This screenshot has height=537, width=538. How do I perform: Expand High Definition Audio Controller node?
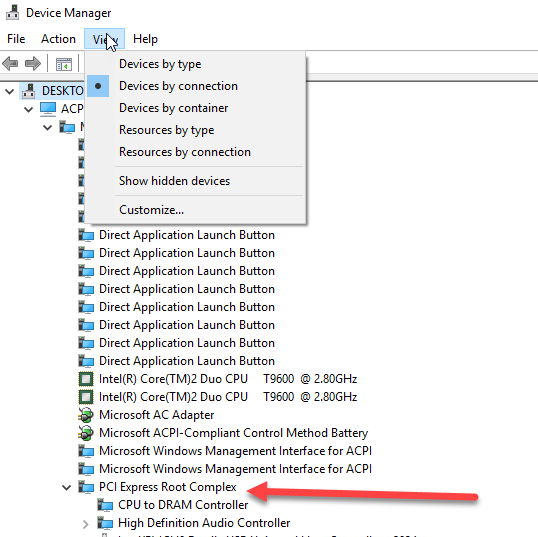coord(85,524)
